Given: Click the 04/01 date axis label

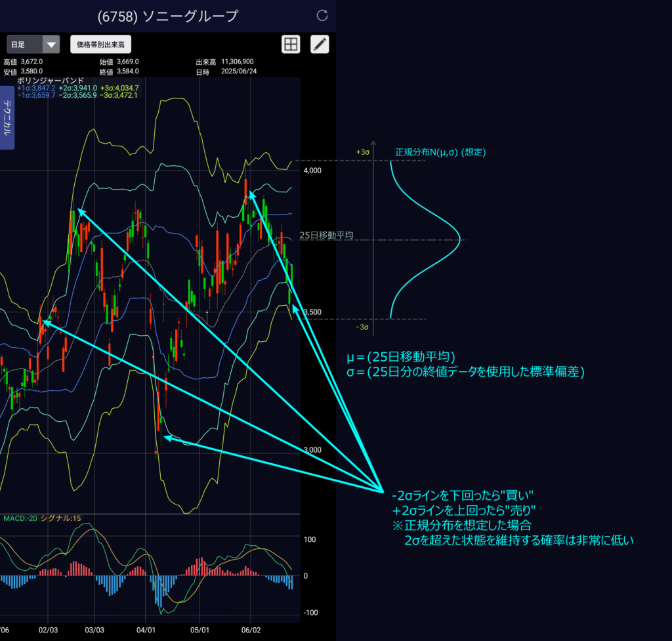Looking at the screenshot, I should pos(146,630).
